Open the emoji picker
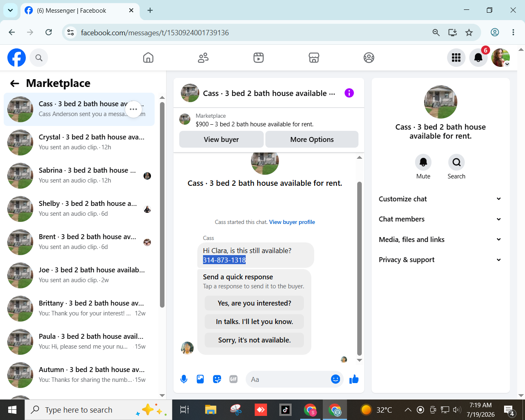The width and height of the screenshot is (525, 420). click(336, 379)
